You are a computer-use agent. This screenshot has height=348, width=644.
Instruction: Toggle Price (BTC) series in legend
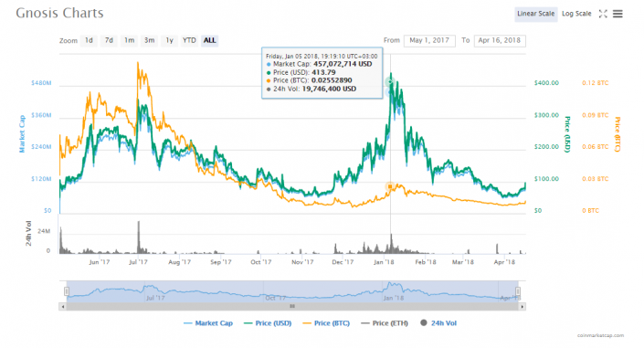point(326,323)
